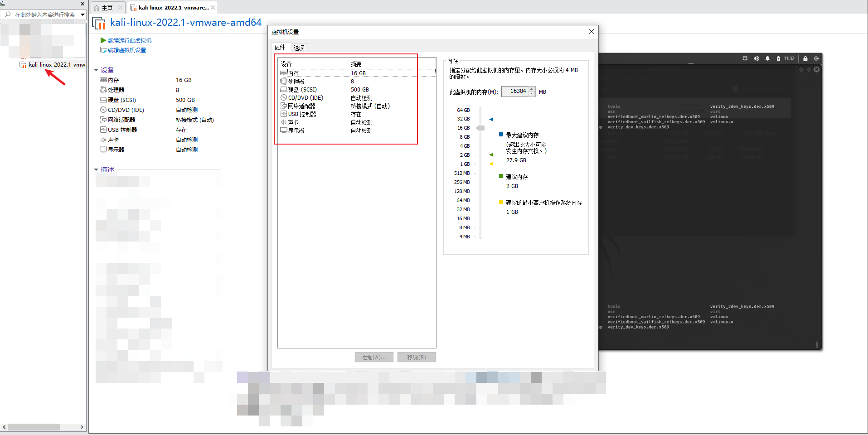Open the library search dropdown arrow

click(82, 14)
